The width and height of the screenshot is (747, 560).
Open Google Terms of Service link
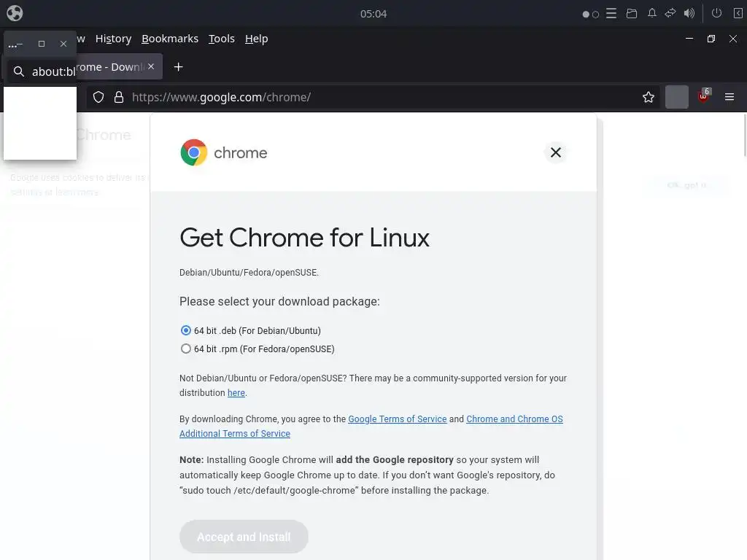point(398,419)
